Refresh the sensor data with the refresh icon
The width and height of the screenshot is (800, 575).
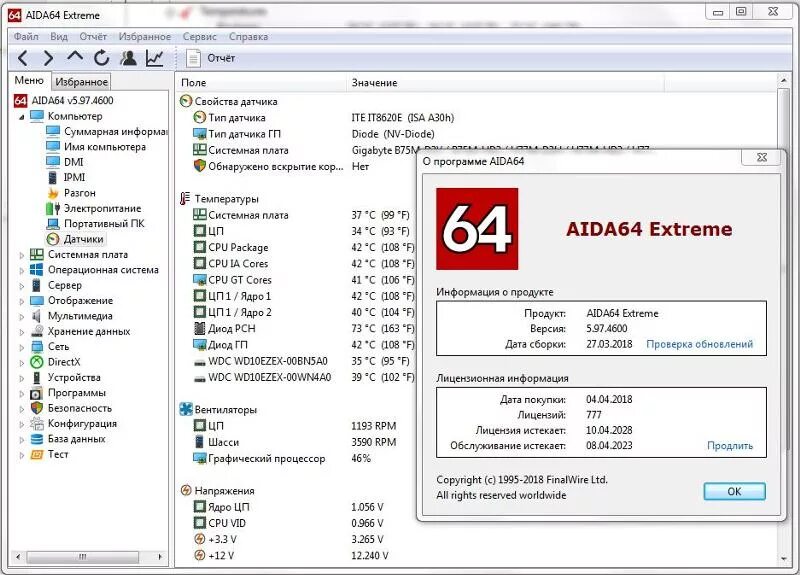pos(102,58)
